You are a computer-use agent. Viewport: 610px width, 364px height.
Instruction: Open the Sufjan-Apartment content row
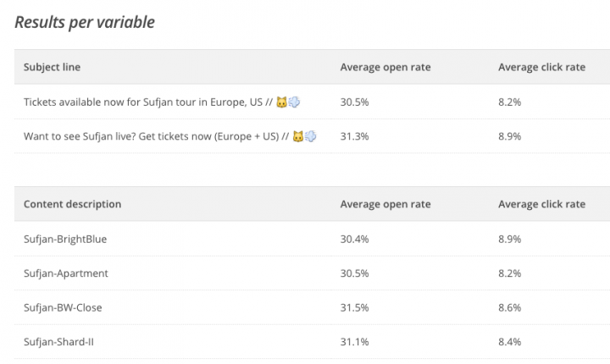tap(66, 273)
